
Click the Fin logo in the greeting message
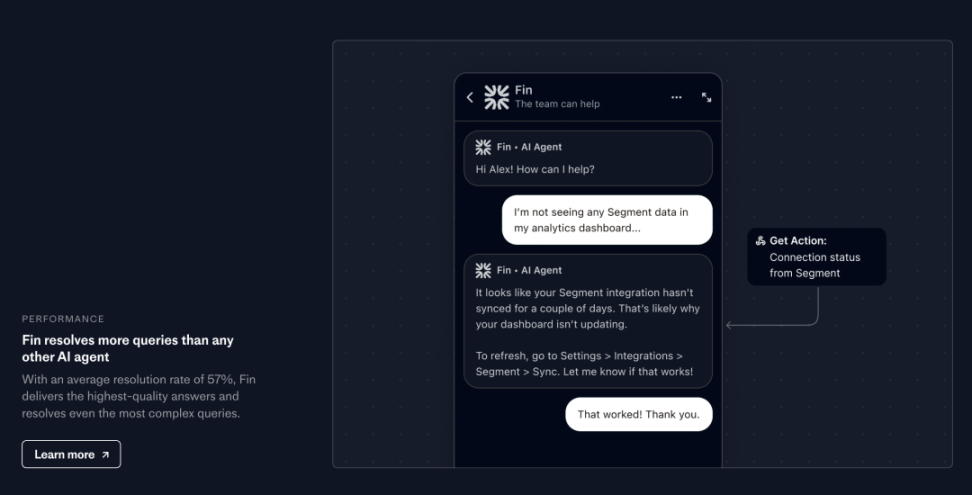[x=483, y=147]
